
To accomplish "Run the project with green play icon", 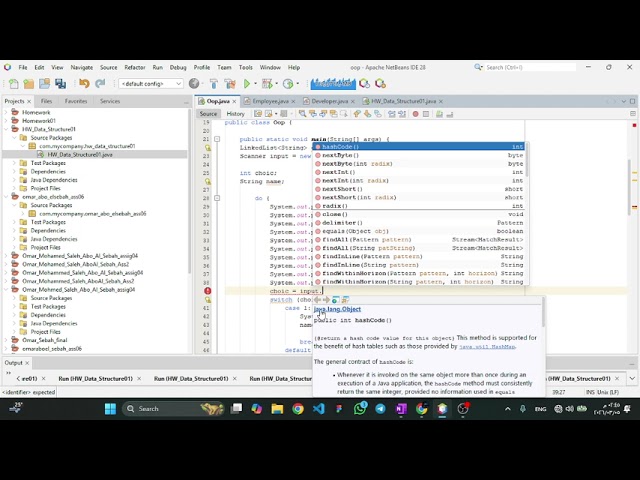I will click(247, 84).
